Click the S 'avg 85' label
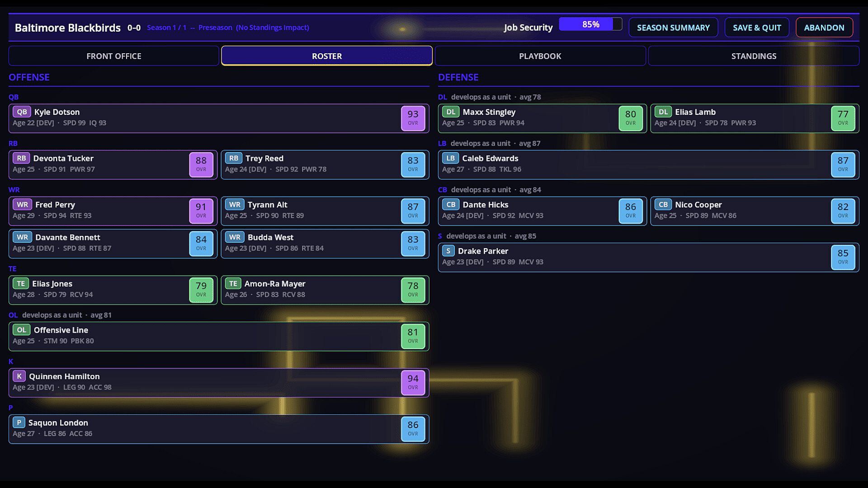Image resolution: width=868 pixels, height=488 pixels. 525,236
